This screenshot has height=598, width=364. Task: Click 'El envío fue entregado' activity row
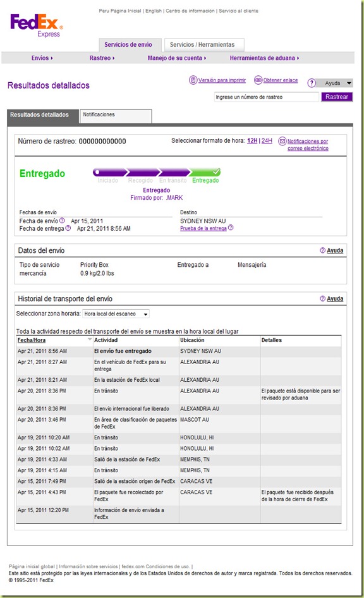coord(179,351)
